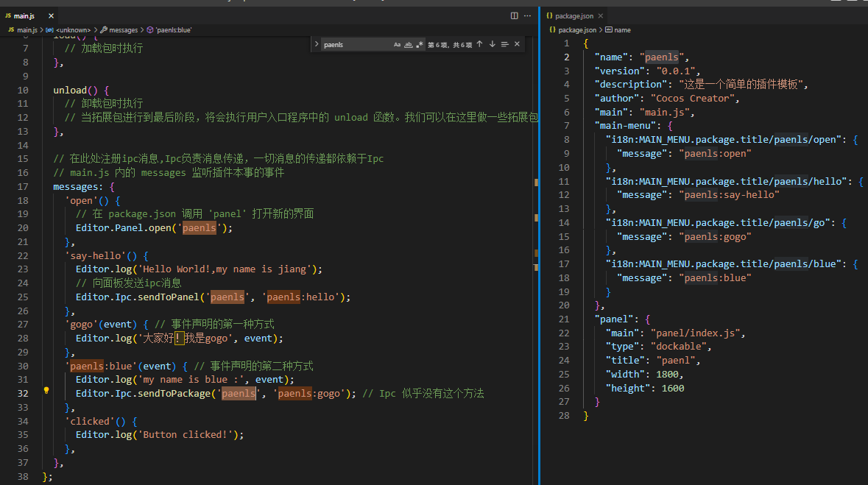868x485 pixels.
Task: Toggle Find in Selection icon
Action: point(505,44)
